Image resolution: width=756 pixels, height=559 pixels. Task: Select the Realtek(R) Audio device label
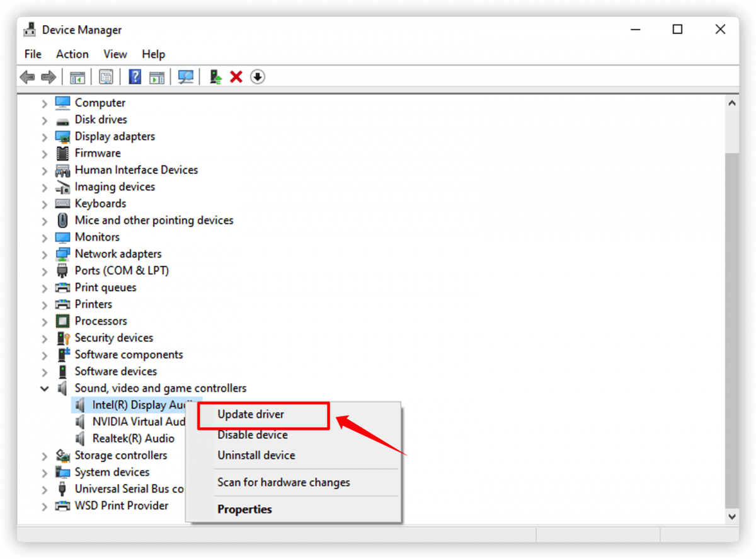point(134,439)
